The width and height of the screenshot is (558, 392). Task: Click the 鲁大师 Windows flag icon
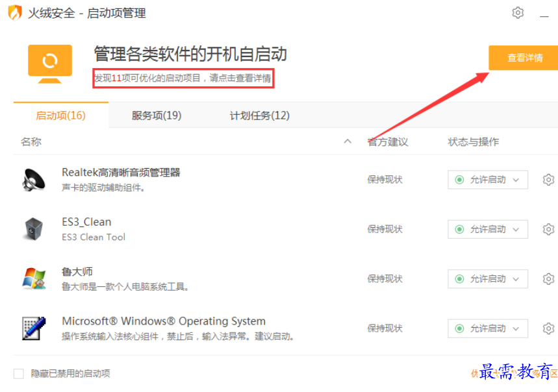point(34,278)
